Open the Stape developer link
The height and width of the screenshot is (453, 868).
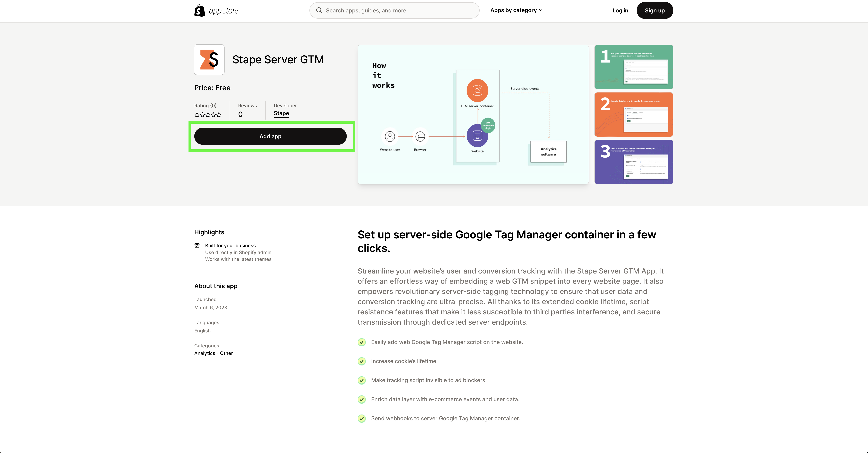281,113
